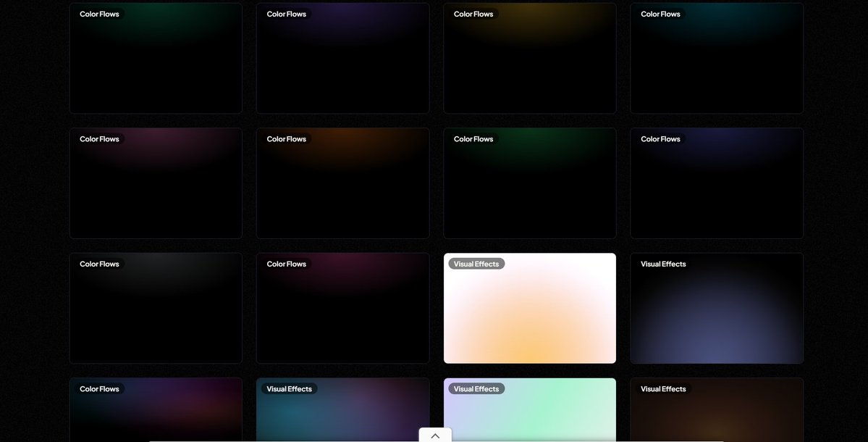Click the chevron-up button at the page bottom

[435, 435]
